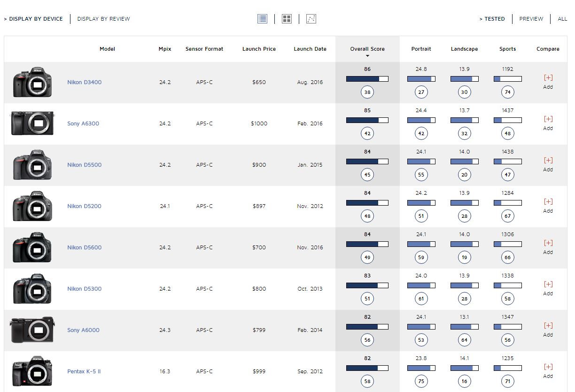575x392 pixels.
Task: Select Display by Review tab
Action: (103, 19)
